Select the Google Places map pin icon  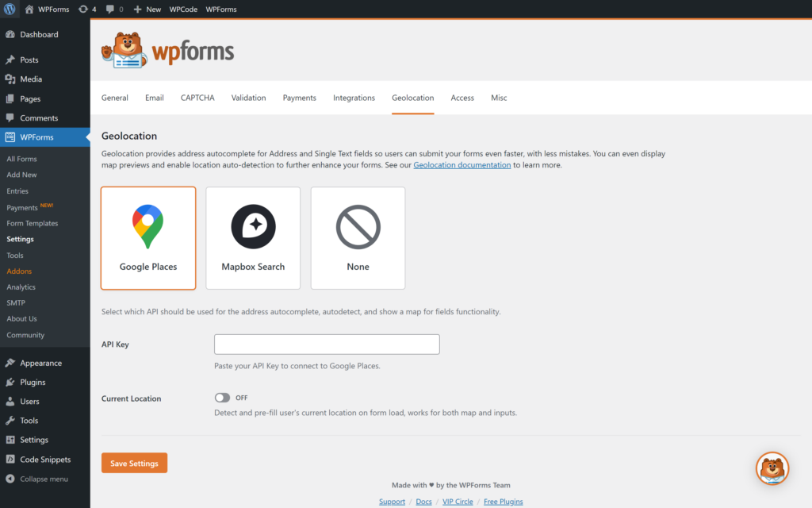147,225
